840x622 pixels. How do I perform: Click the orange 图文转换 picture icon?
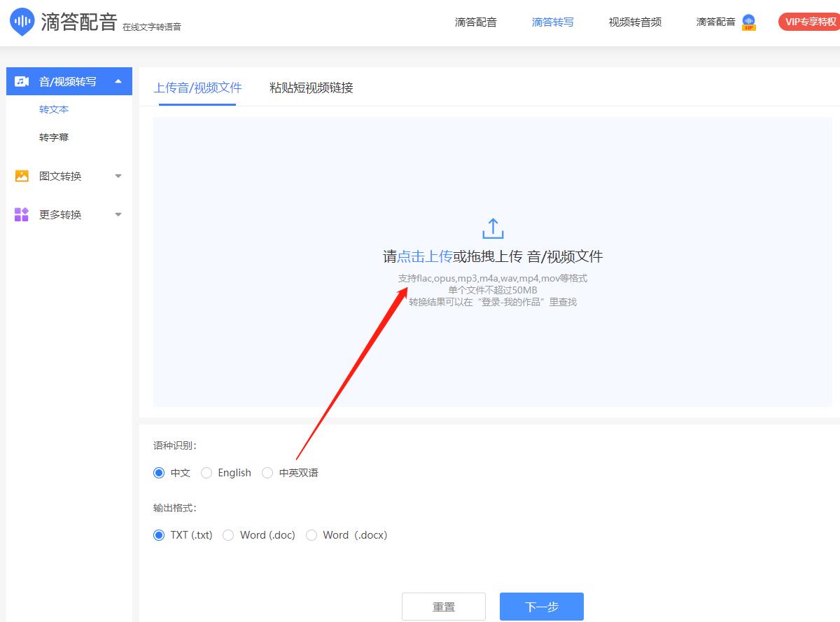tap(20, 176)
